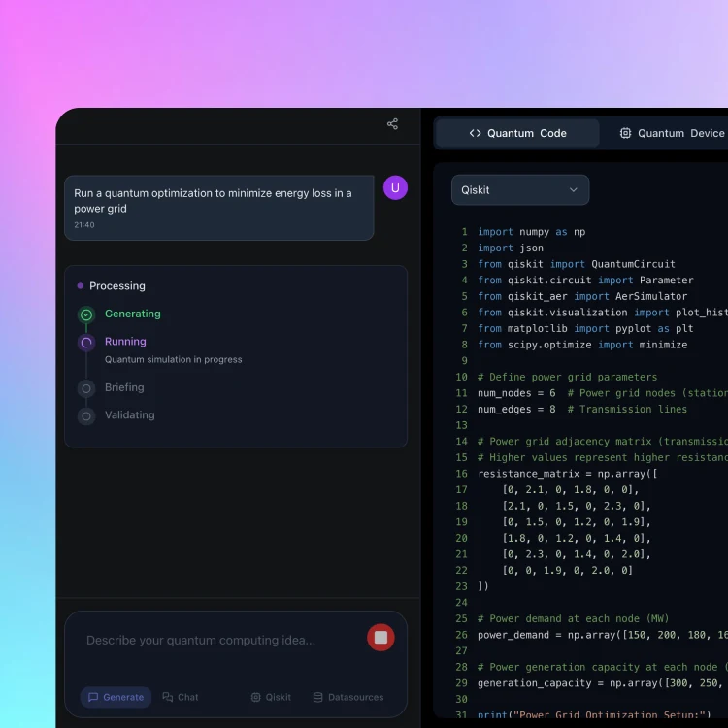
Task: Click the Briefing step label
Action: (x=124, y=387)
